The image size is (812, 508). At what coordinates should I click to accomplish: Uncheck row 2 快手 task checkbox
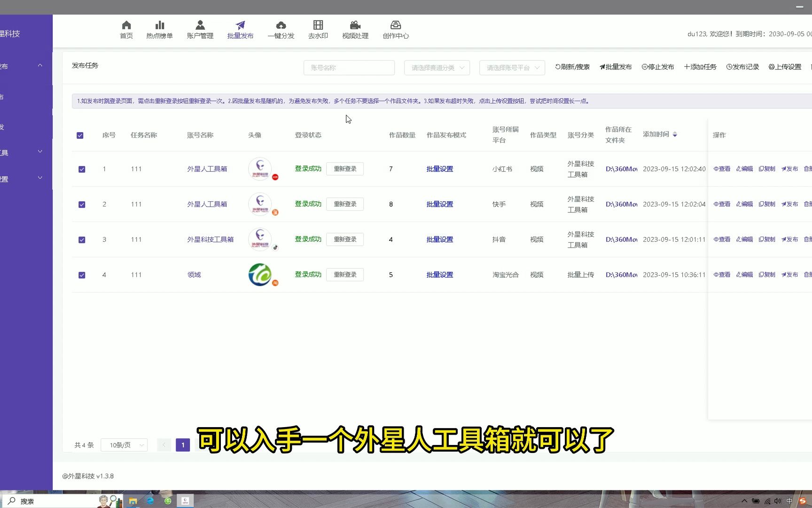[82, 205]
